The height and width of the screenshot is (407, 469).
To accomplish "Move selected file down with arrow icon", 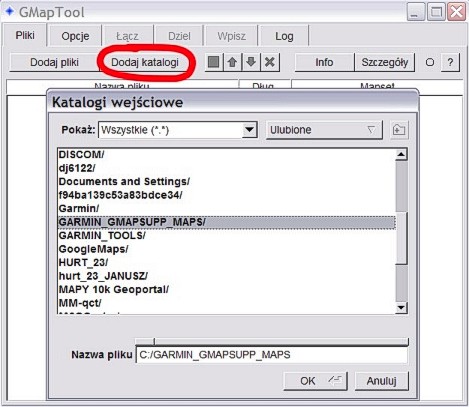I will (x=251, y=62).
